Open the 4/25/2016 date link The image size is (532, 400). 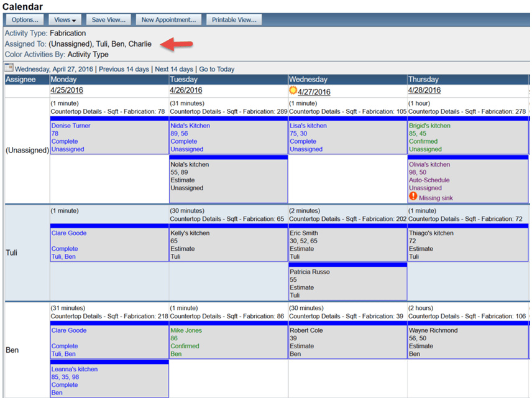[67, 90]
